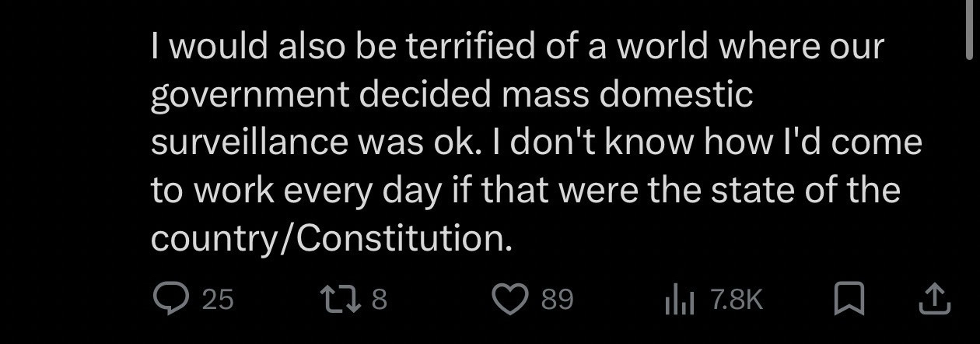Click the word "surveillance" in the post

click(249, 143)
